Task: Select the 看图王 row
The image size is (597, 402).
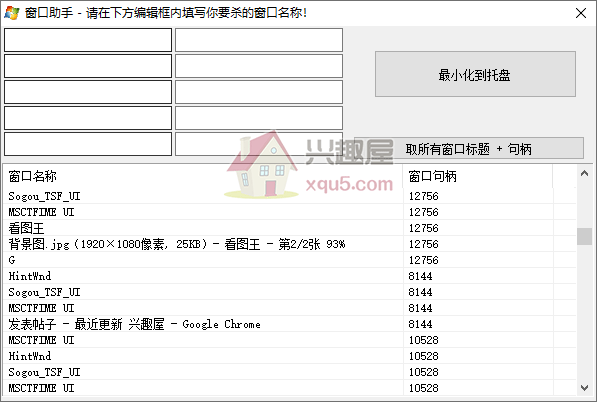Action: click(x=289, y=228)
